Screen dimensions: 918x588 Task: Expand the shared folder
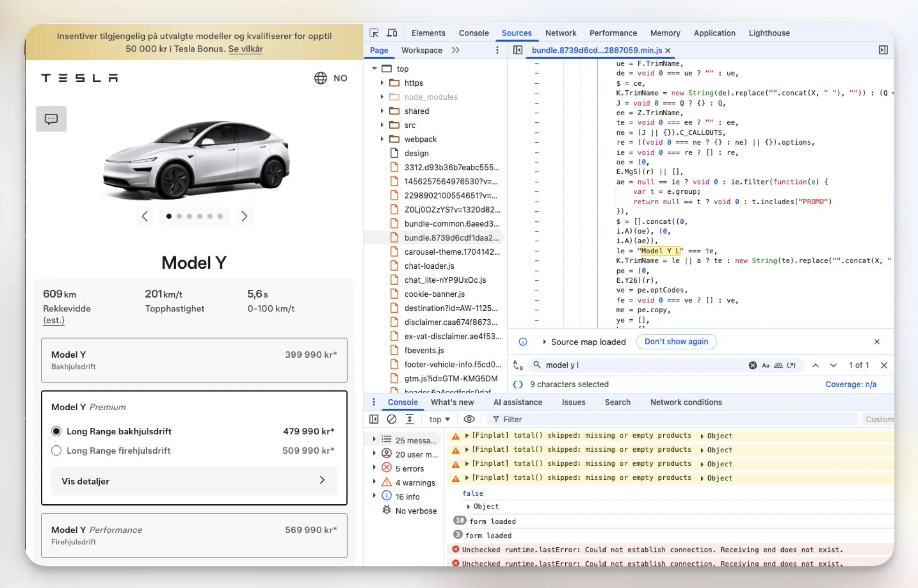pyautogui.click(x=382, y=111)
